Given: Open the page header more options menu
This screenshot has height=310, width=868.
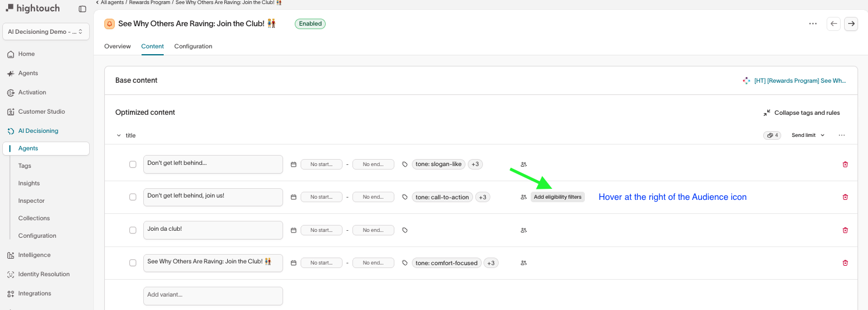Looking at the screenshot, I should click(813, 24).
